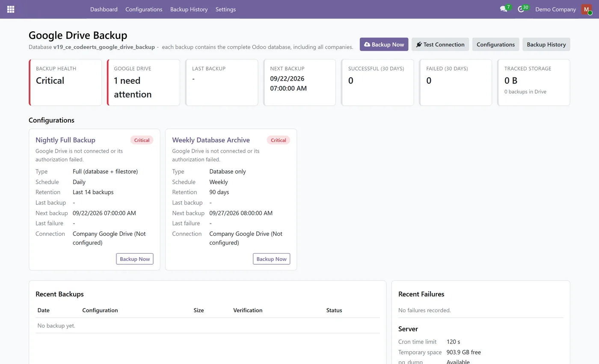The width and height of the screenshot is (599, 364).
Task: Click the Next Backup stat card
Action: (299, 82)
